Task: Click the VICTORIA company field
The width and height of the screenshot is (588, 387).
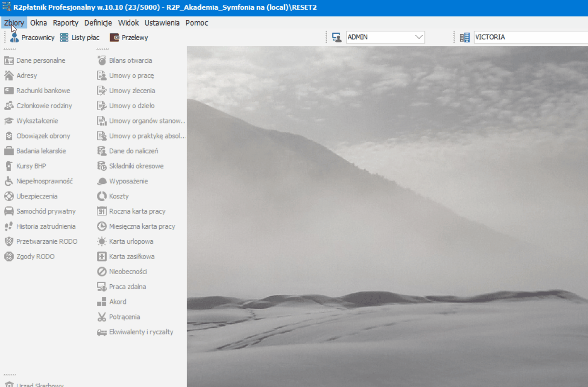Action: click(x=531, y=37)
